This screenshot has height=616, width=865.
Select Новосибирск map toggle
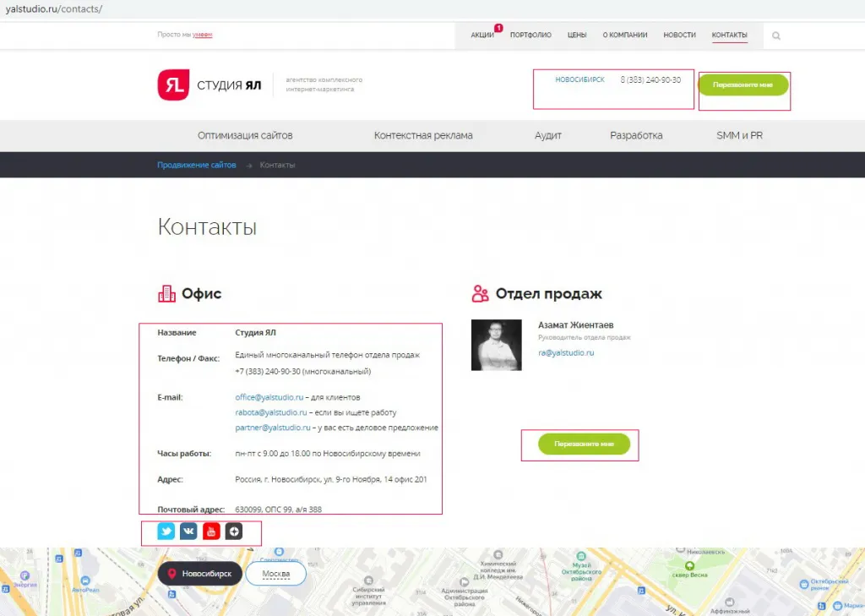200,574
